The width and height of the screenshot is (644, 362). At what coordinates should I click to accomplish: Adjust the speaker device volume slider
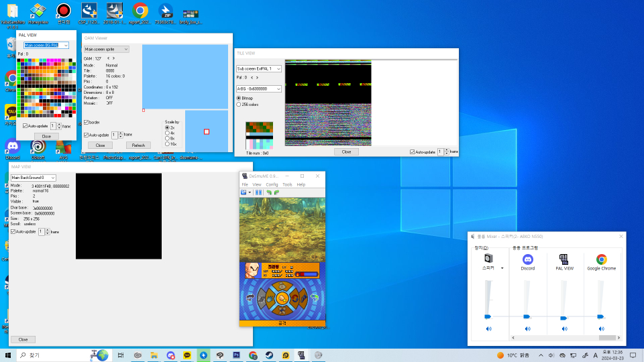coord(488,316)
